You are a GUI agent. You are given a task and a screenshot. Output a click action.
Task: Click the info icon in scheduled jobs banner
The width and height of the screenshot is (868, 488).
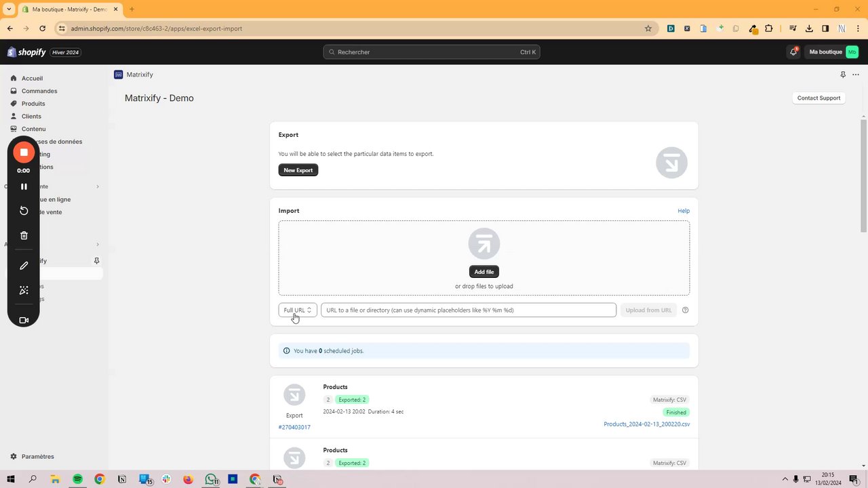(287, 351)
